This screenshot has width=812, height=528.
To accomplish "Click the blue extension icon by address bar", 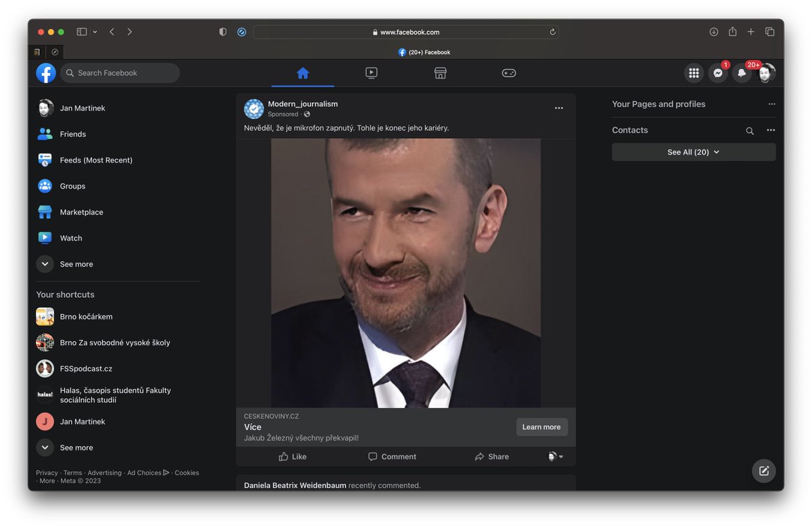I will 242,32.
